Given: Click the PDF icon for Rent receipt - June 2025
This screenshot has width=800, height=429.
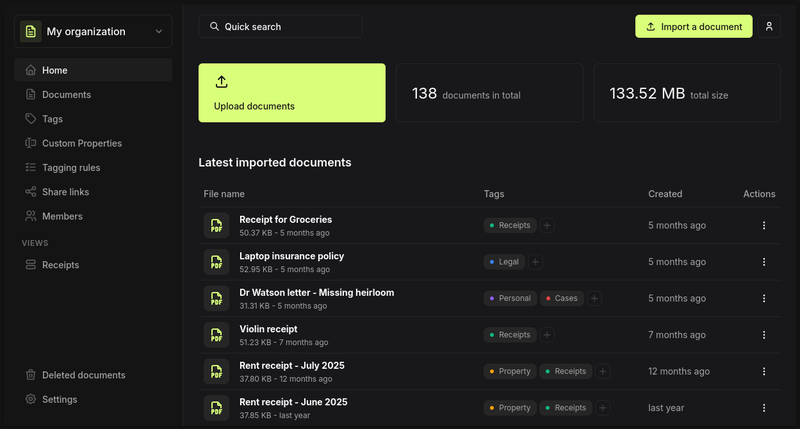Looking at the screenshot, I should pos(216,408).
